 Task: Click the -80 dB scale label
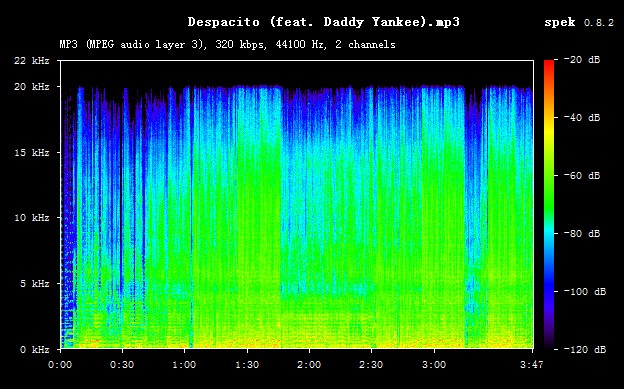[x=582, y=233]
